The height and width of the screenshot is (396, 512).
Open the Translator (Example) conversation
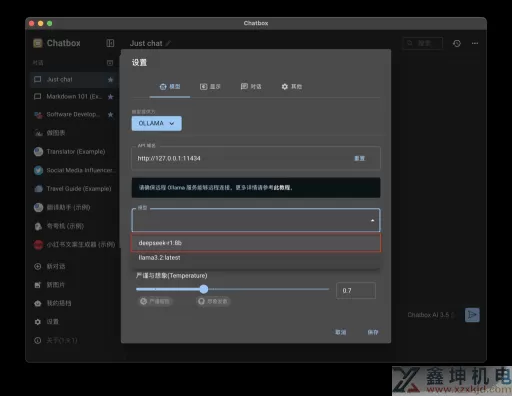tap(73, 152)
